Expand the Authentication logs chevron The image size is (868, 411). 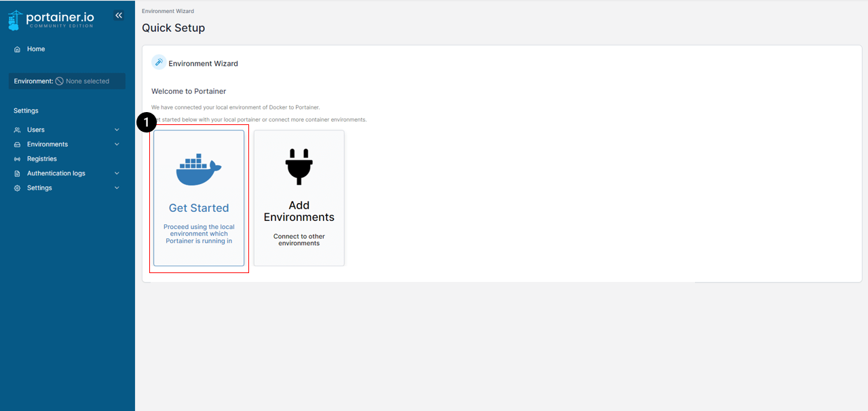pos(117,173)
